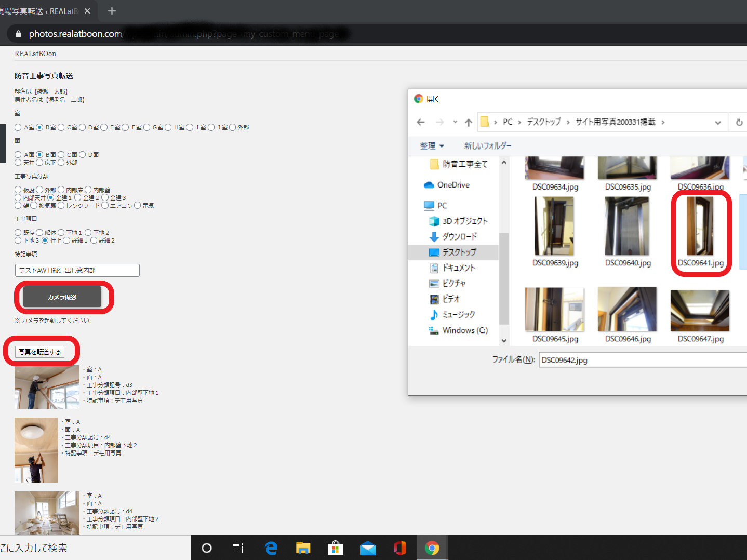Open a new browser tab
The height and width of the screenshot is (560, 747).
112,11
